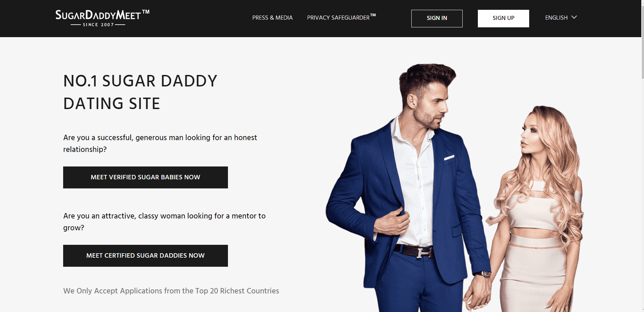
Task: Open the Privacy Safeguarder page
Action: tap(341, 17)
